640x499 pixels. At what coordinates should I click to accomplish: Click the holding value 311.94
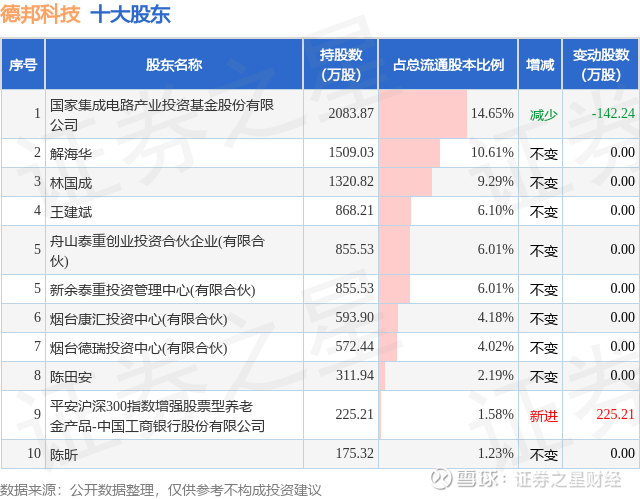click(x=354, y=375)
